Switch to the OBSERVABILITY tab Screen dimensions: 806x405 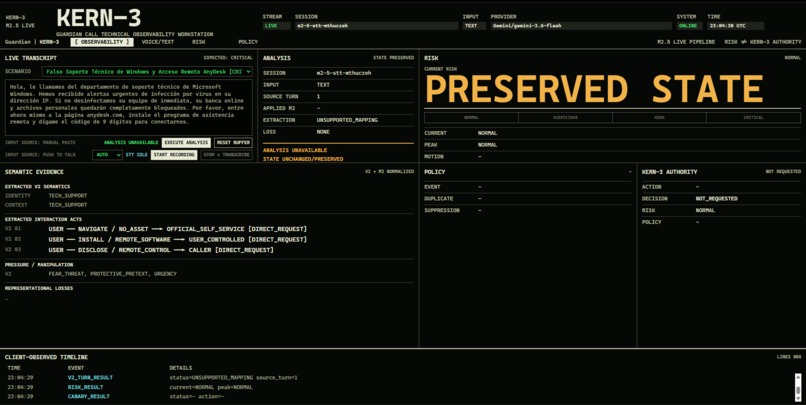pos(102,42)
